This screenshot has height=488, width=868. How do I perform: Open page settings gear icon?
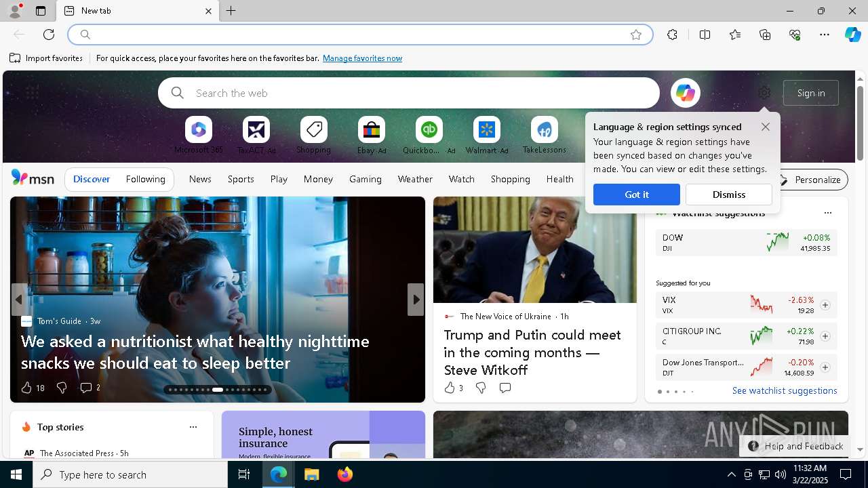[x=764, y=93]
